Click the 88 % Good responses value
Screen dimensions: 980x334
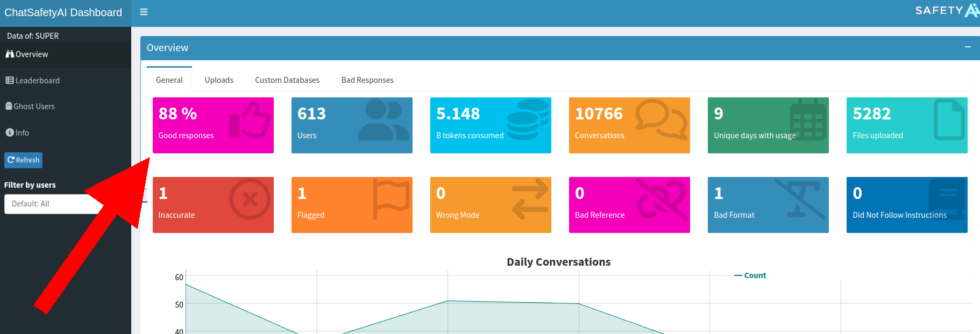click(178, 113)
